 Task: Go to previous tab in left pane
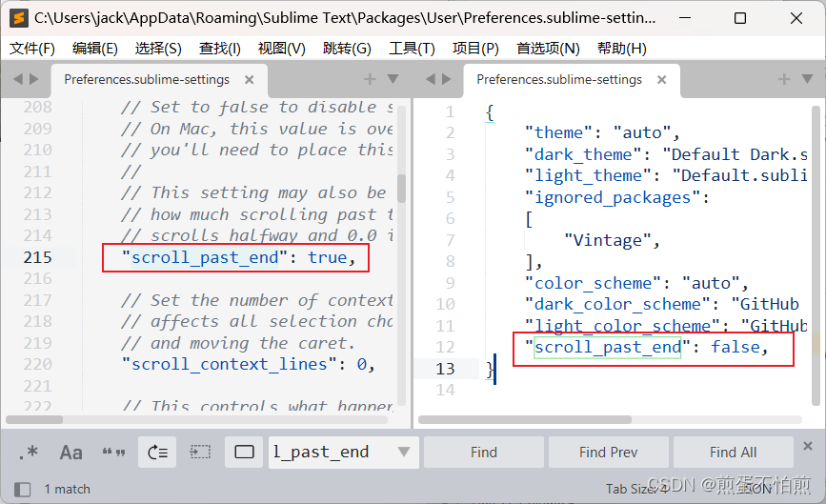[18, 79]
